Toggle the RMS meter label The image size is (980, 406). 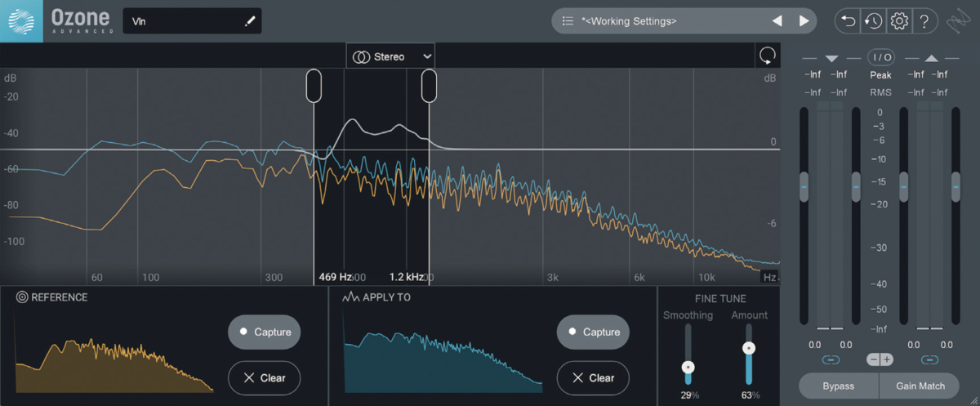pos(880,92)
